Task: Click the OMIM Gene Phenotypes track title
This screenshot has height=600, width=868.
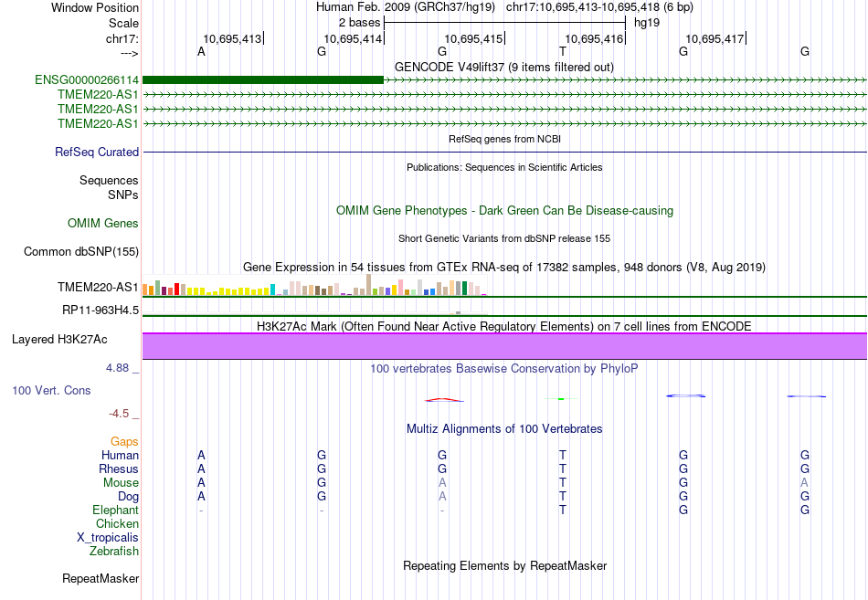Action: [504, 210]
